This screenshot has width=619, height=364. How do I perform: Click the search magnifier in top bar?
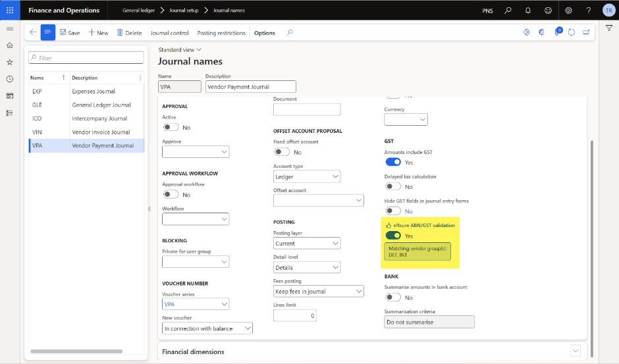pos(508,11)
